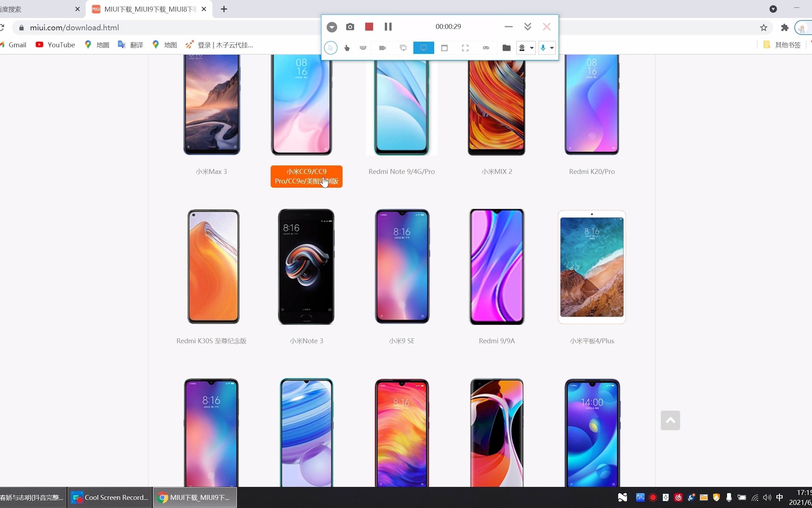Take a screenshot with the recorder camera icon
Viewport: 812px width, 508px height.
350,27
